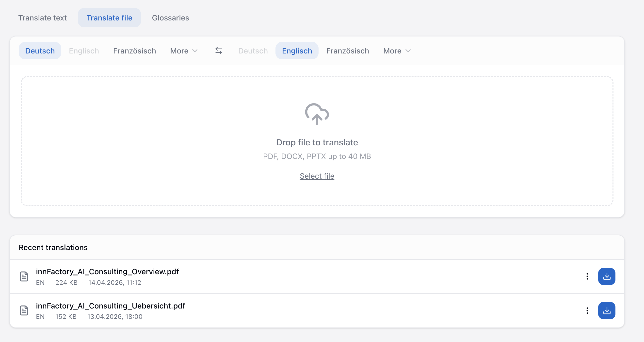Download innFactory_AI_Consulting_Overview.pdf

pos(607,276)
